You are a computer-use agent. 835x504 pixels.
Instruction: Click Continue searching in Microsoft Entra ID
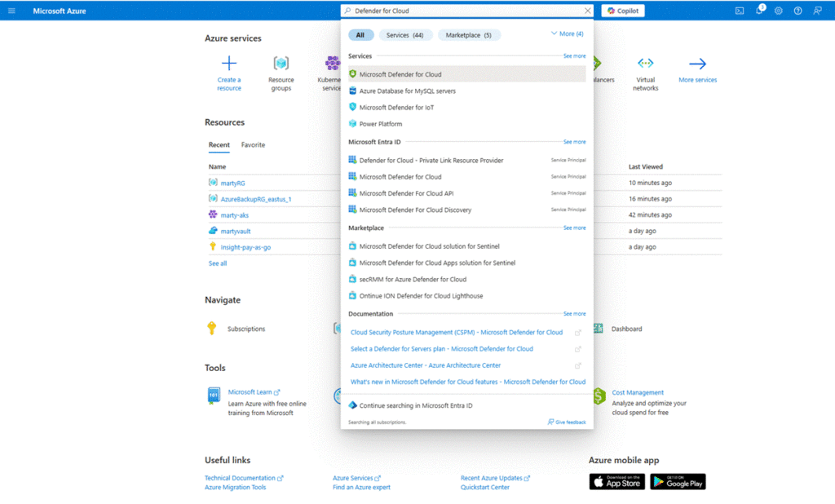[416, 405]
